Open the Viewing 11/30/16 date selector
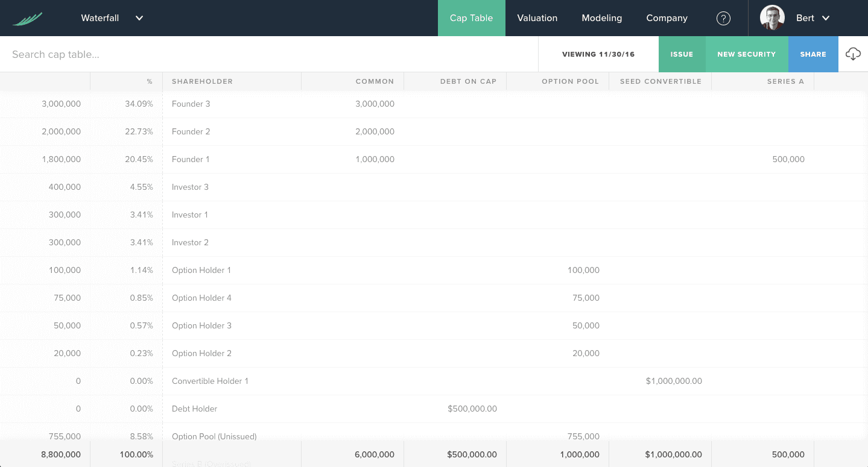 [x=598, y=54]
